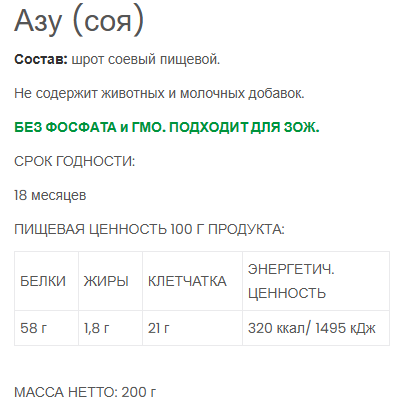Click ПОДХОДИТ ДЛЯ ЗОЖ green text
This screenshot has width=414, height=418.
pyautogui.click(x=244, y=127)
